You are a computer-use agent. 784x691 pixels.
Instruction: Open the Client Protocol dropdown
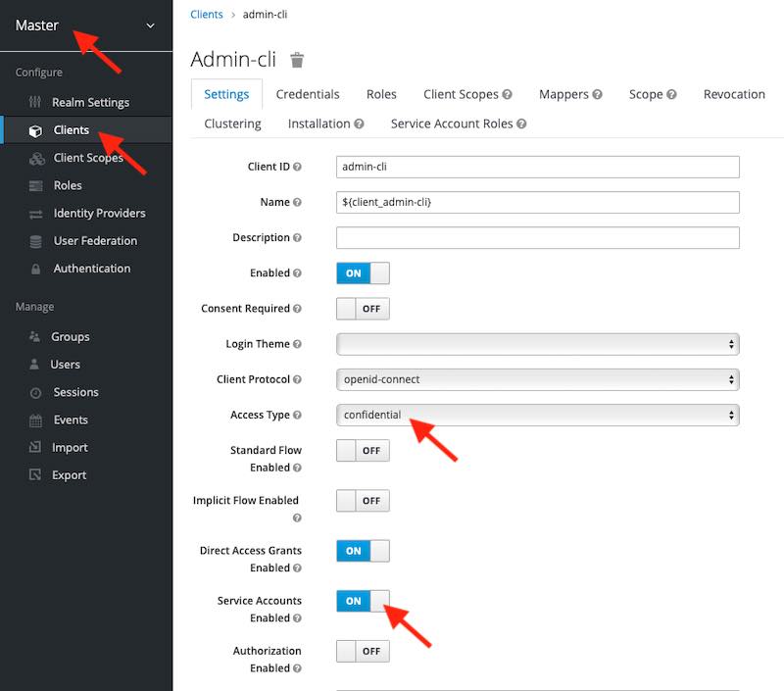pos(537,379)
